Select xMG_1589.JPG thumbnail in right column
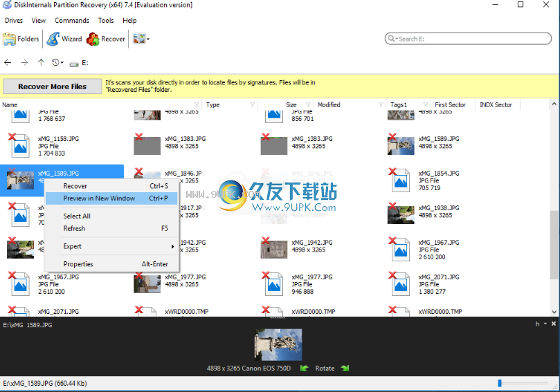Viewport: 560px width, 392px height. click(401, 146)
